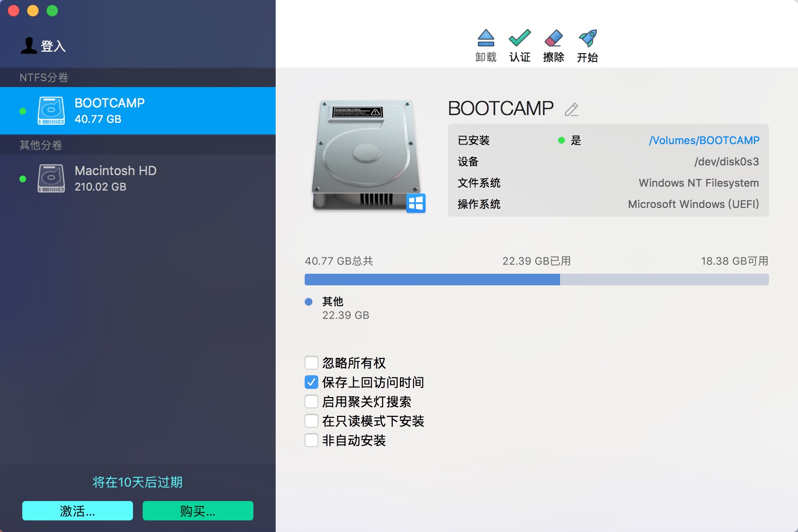Click the Startup (开始) rocket icon

click(x=587, y=39)
